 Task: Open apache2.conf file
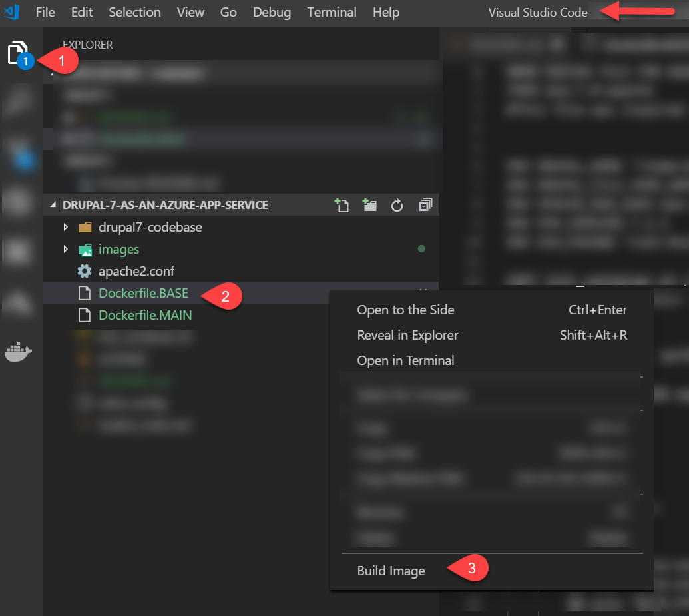pyautogui.click(x=136, y=271)
